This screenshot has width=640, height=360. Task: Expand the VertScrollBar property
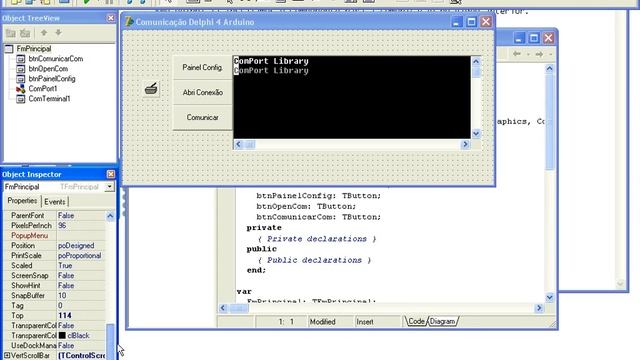pyautogui.click(x=7, y=356)
